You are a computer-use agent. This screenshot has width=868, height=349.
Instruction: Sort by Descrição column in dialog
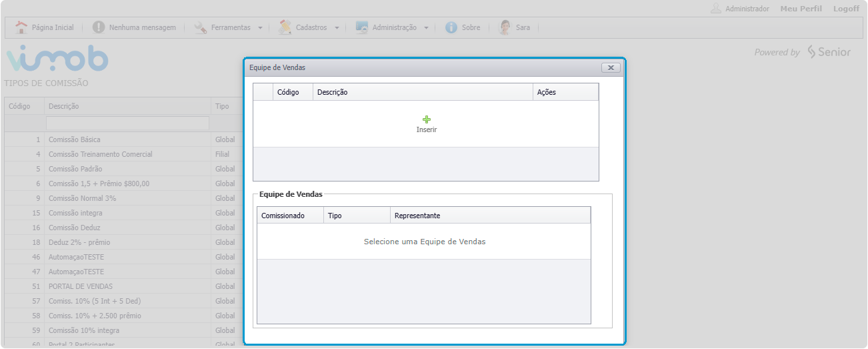point(423,92)
